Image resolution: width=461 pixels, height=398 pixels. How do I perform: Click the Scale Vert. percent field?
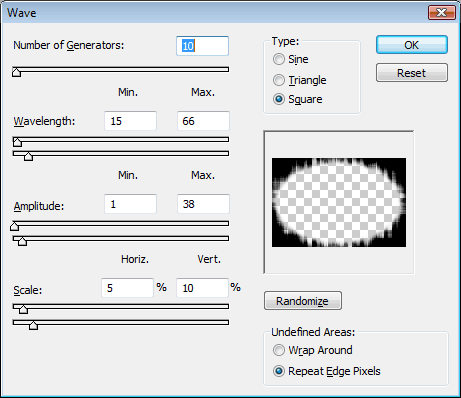click(202, 288)
